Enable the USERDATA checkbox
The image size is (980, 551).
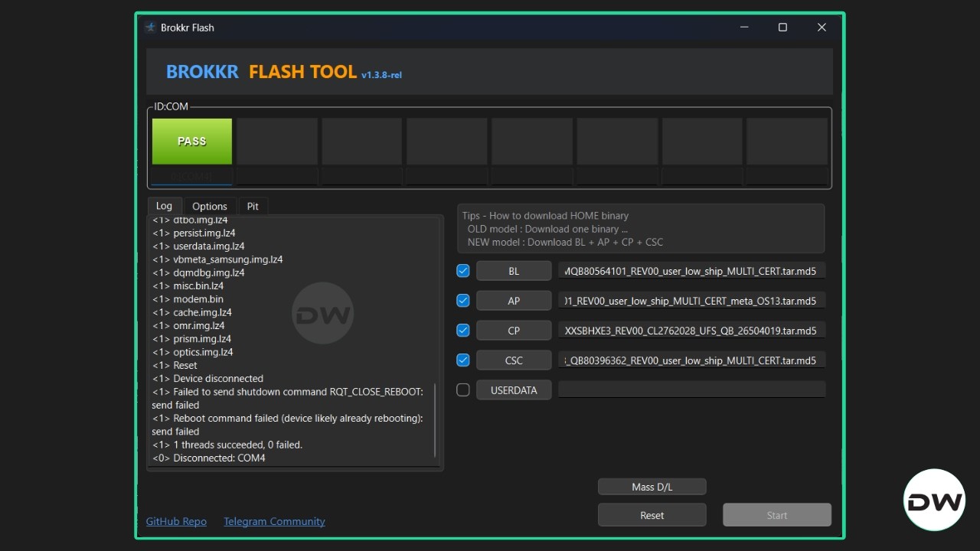[462, 390]
